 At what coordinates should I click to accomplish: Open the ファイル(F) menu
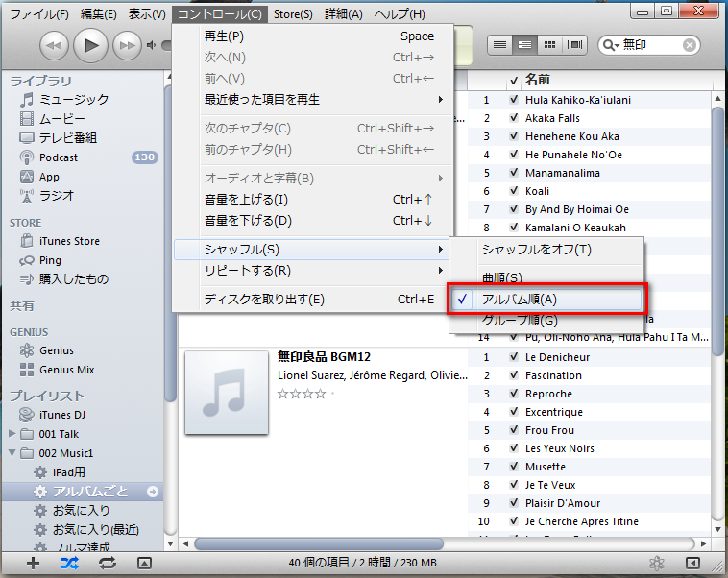[x=39, y=14]
